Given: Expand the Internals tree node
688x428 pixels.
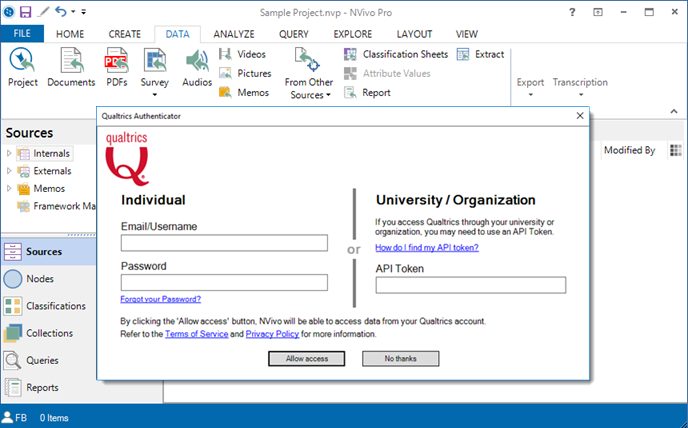Looking at the screenshot, I should click(9, 153).
